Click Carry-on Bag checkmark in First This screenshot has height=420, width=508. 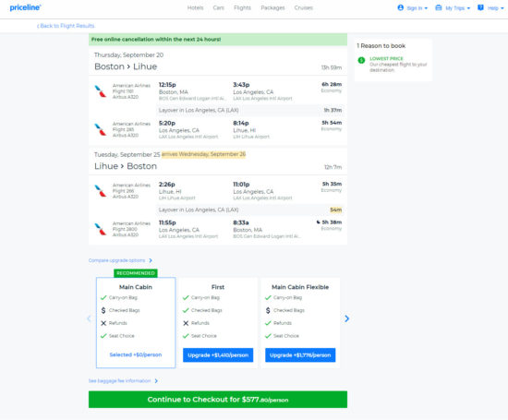click(186, 297)
